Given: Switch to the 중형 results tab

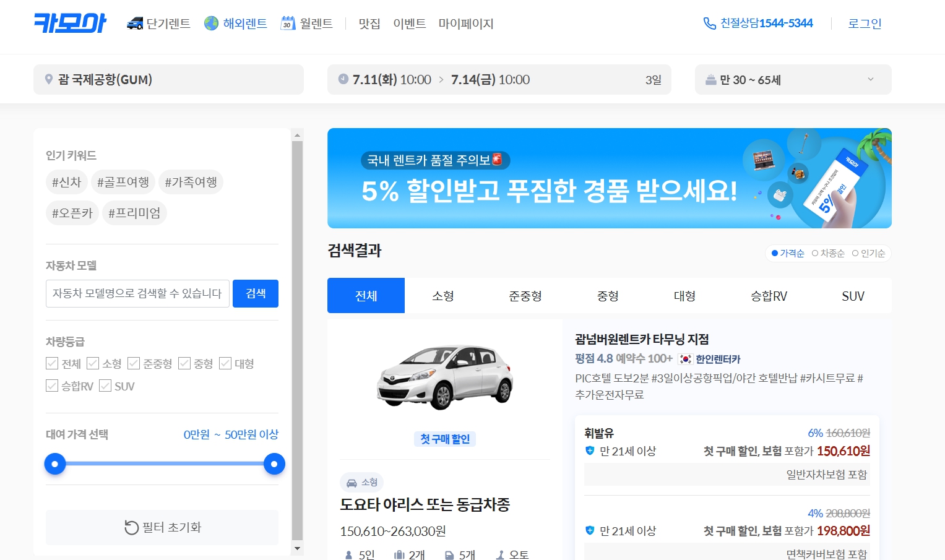Looking at the screenshot, I should coord(608,296).
